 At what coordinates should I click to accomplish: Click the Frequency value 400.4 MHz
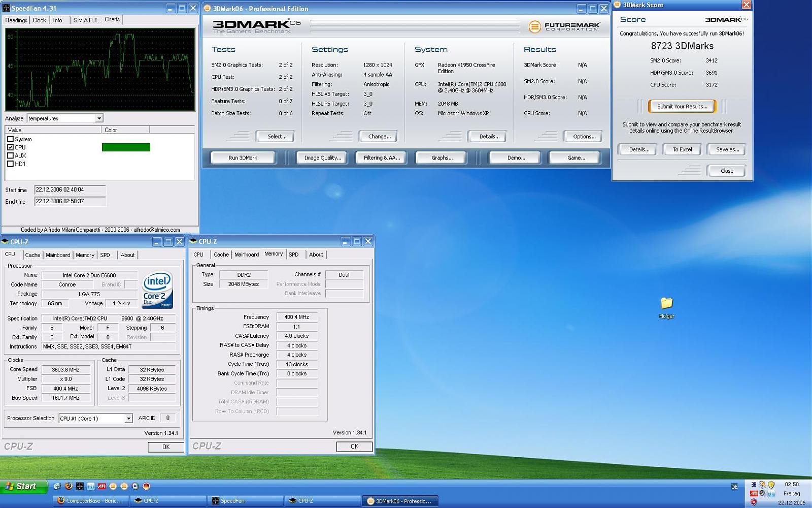296,317
